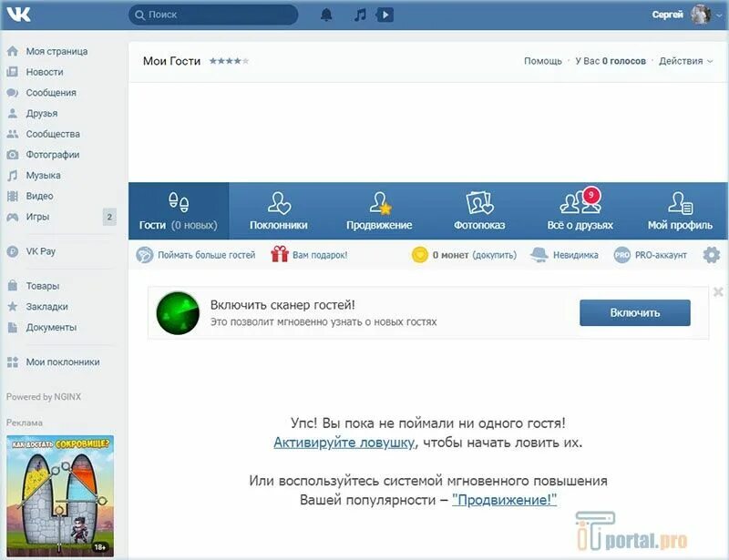The height and width of the screenshot is (560, 729).
Task: Click the Закладки star icon in sidebar
Action: pos(13,306)
